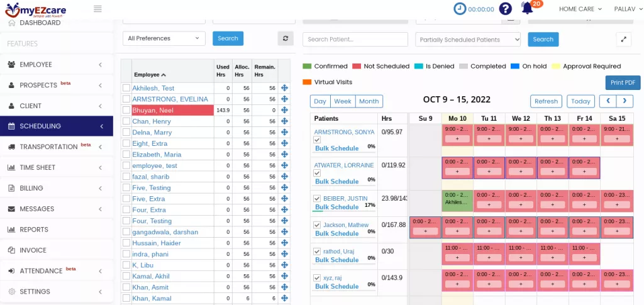Click the refresh icon beside employee Search
Viewport: 644px width, 305px height.
tap(286, 39)
